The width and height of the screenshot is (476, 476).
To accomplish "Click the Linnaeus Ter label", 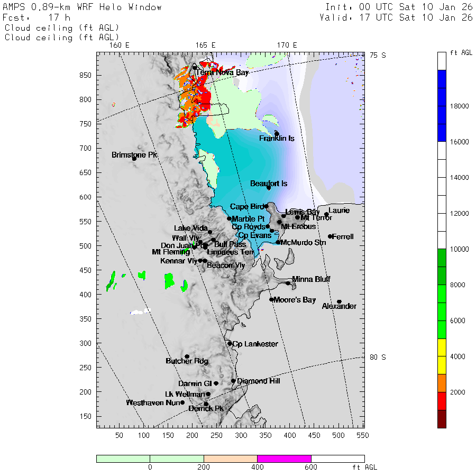I will tap(231, 252).
